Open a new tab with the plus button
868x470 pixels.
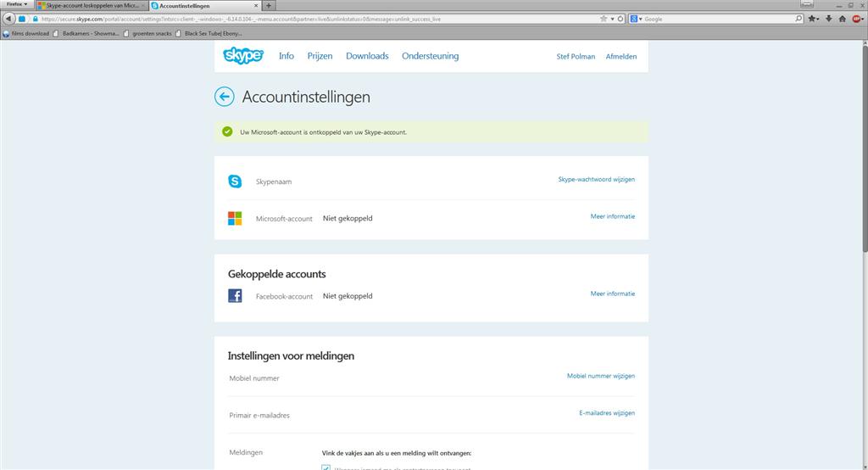tap(269, 6)
